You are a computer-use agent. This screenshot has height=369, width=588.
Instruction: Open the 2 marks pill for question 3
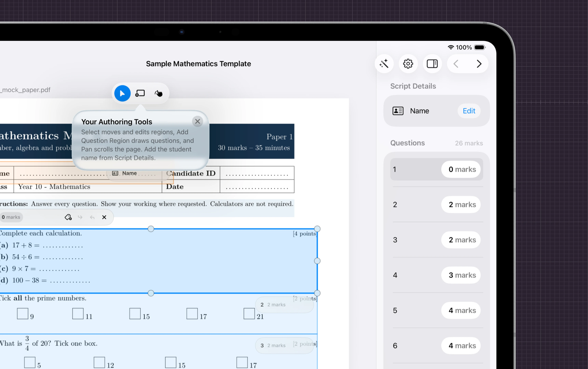[x=461, y=240]
